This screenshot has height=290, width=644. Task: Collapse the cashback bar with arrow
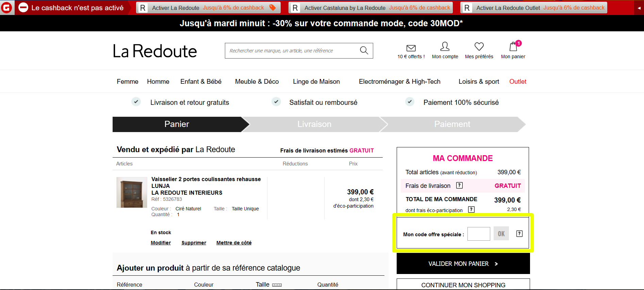(x=639, y=8)
